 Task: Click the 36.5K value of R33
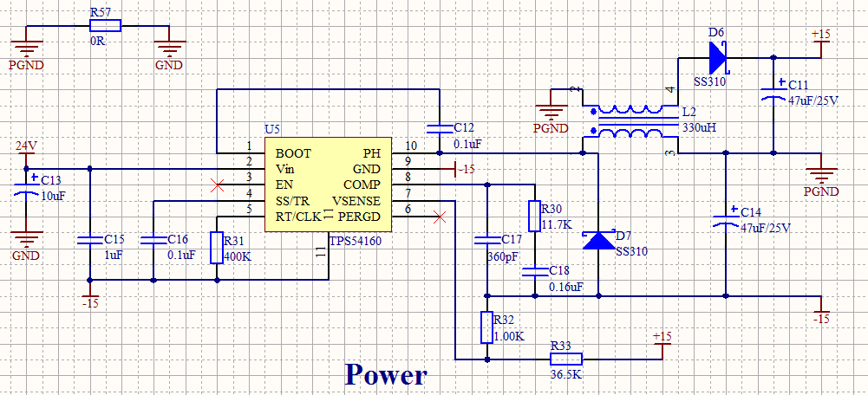click(565, 375)
